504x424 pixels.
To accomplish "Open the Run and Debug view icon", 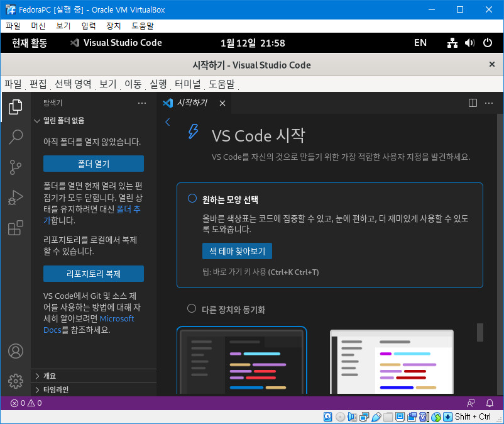I will [16, 198].
